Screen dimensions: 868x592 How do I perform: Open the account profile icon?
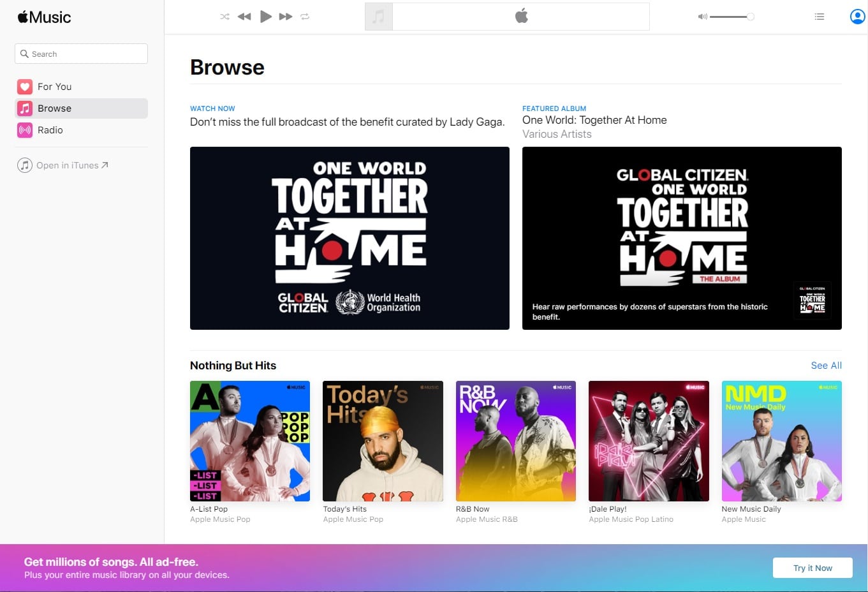(x=857, y=17)
